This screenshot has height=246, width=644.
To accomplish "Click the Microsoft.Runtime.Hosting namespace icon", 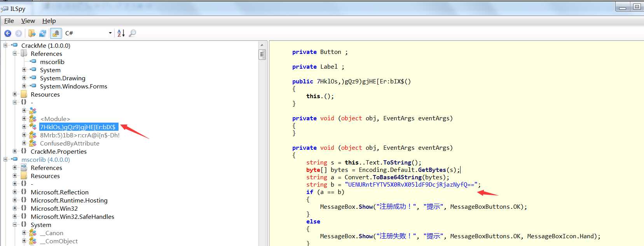I will coord(24,200).
